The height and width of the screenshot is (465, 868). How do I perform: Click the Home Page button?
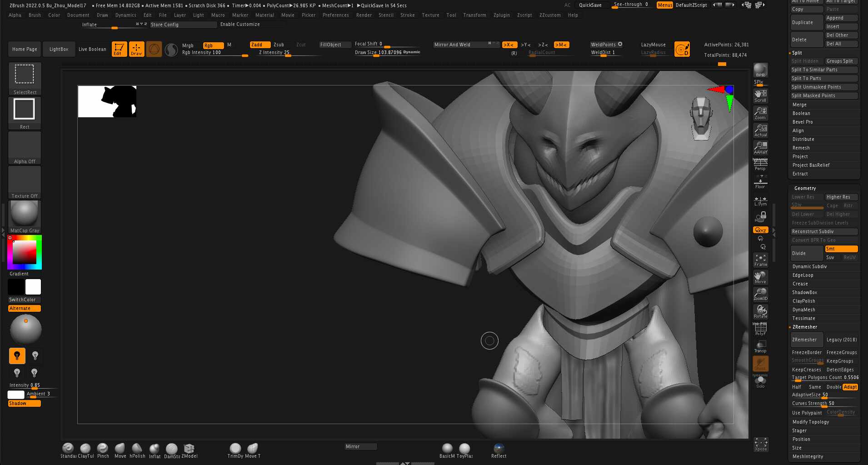point(25,49)
